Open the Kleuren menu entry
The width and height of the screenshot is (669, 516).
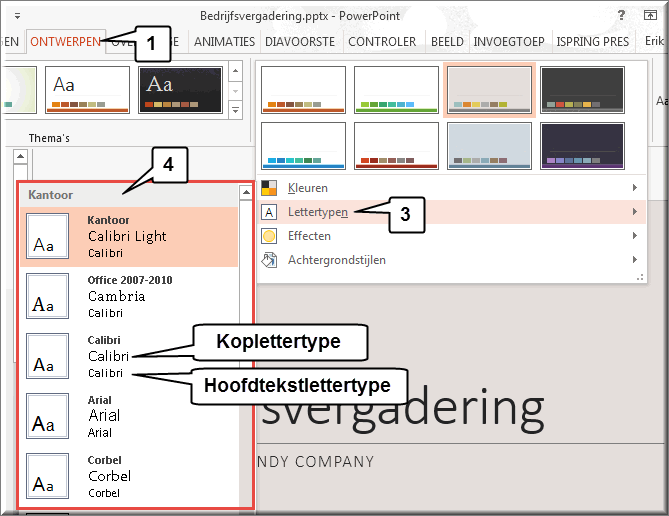[452, 188]
